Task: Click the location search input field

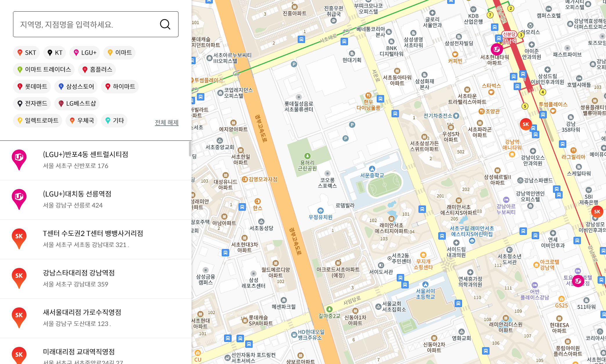Action: point(87,24)
